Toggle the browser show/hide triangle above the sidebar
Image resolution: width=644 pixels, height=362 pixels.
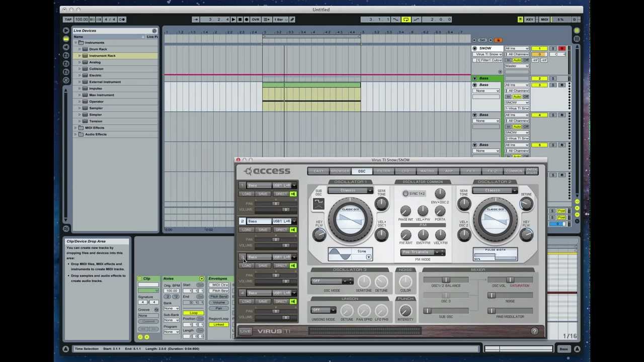coord(66,31)
